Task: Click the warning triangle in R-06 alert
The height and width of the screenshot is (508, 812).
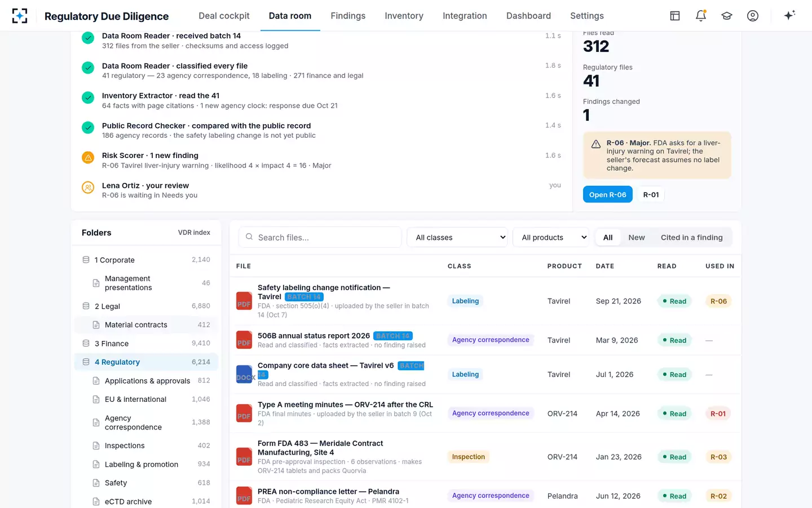Action: (596, 144)
